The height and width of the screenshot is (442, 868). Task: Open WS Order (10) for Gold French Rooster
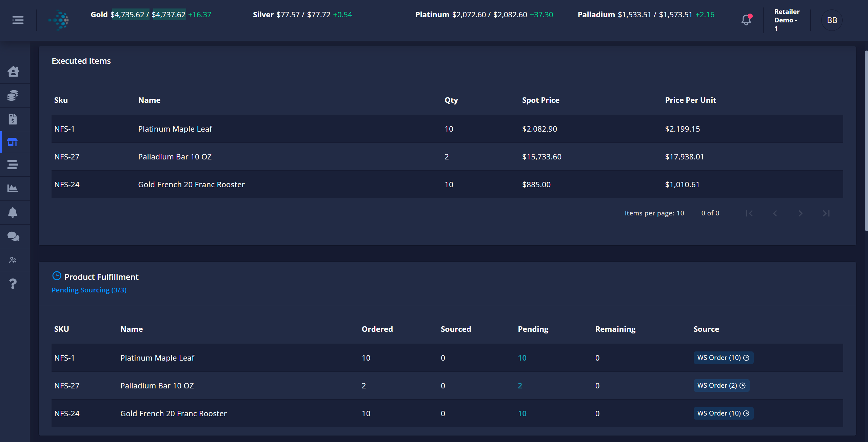point(723,414)
